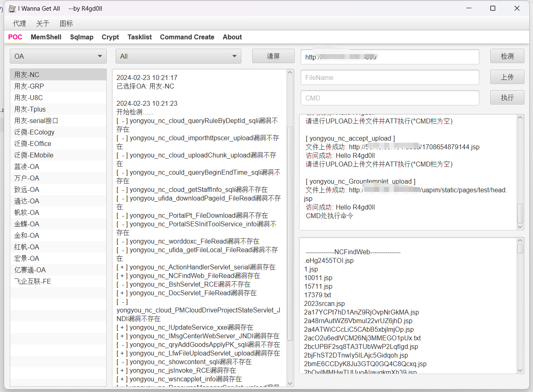Select 用友-serial接口 in the OA list
533x392 pixels.
58,121
